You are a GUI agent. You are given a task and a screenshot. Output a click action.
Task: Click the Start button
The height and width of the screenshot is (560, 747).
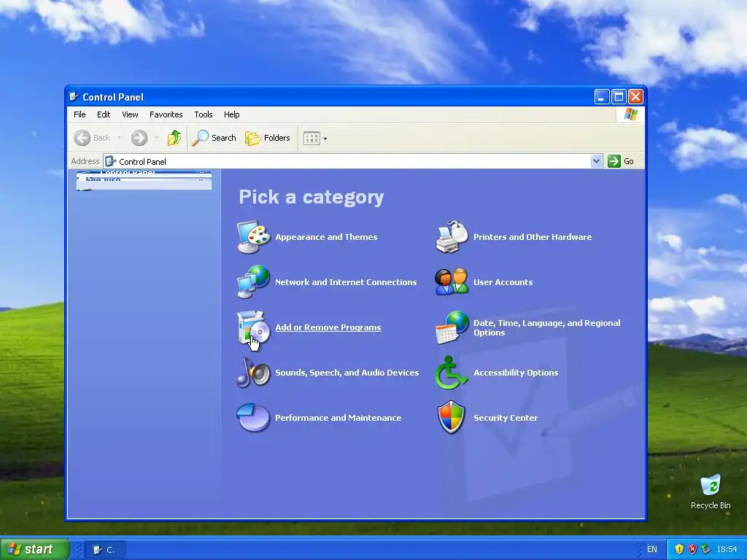coord(34,549)
